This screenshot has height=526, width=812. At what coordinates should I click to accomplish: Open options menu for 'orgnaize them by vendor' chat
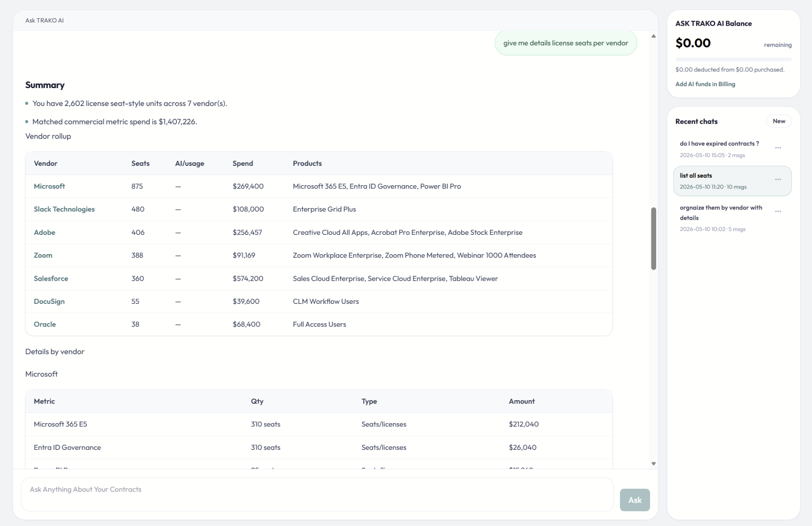(x=778, y=211)
